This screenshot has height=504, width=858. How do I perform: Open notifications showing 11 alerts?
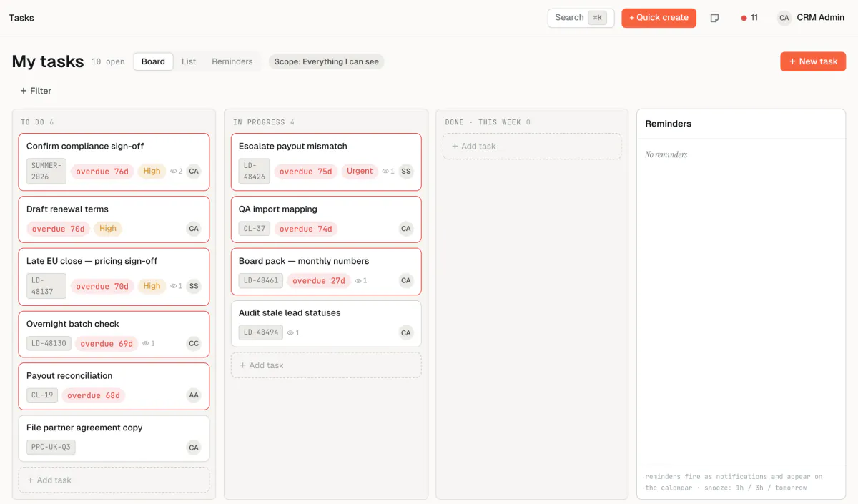(x=749, y=18)
